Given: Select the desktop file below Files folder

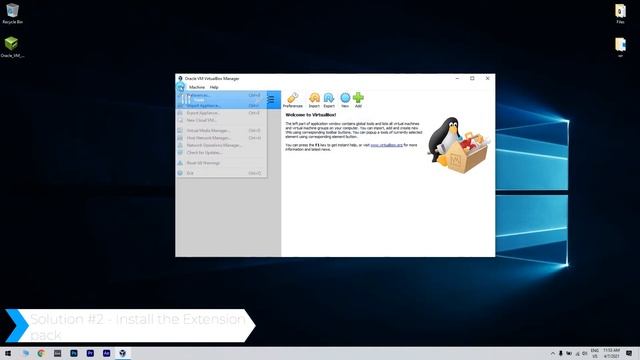Looking at the screenshot, I should tap(620, 47).
